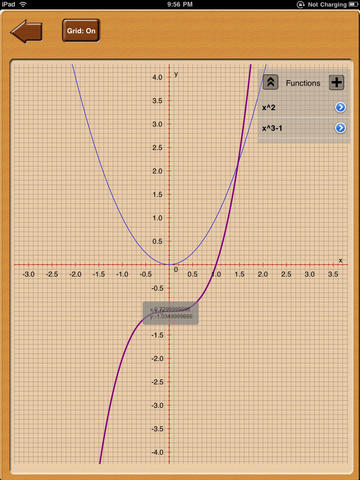This screenshot has height=480, width=360.
Task: Select the x^2 function row
Action: 304,107
